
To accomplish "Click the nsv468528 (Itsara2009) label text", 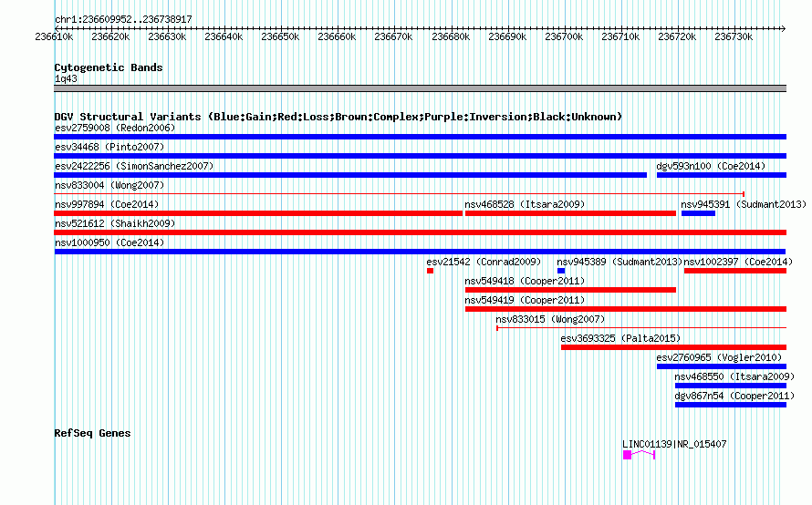I will coord(525,204).
